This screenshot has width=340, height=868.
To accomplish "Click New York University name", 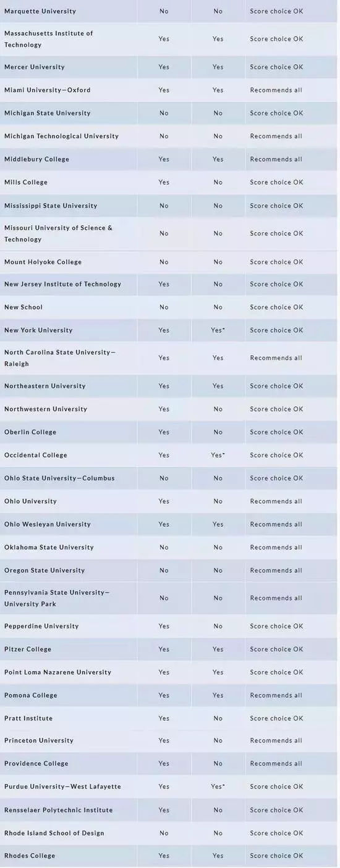I will [x=38, y=330].
